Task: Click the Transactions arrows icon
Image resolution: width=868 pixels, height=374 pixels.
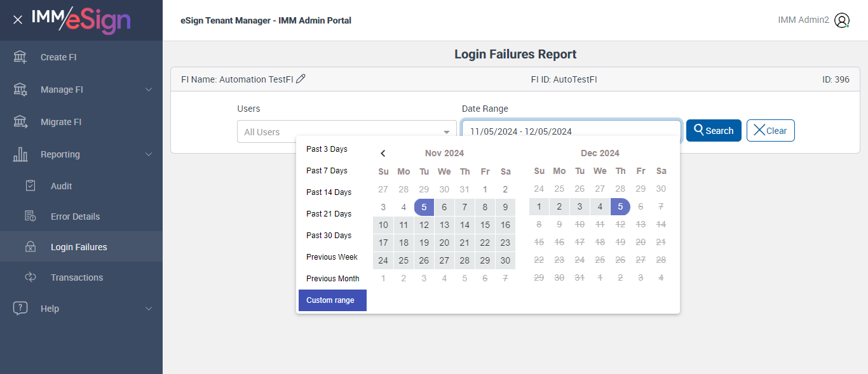Action: click(x=31, y=277)
